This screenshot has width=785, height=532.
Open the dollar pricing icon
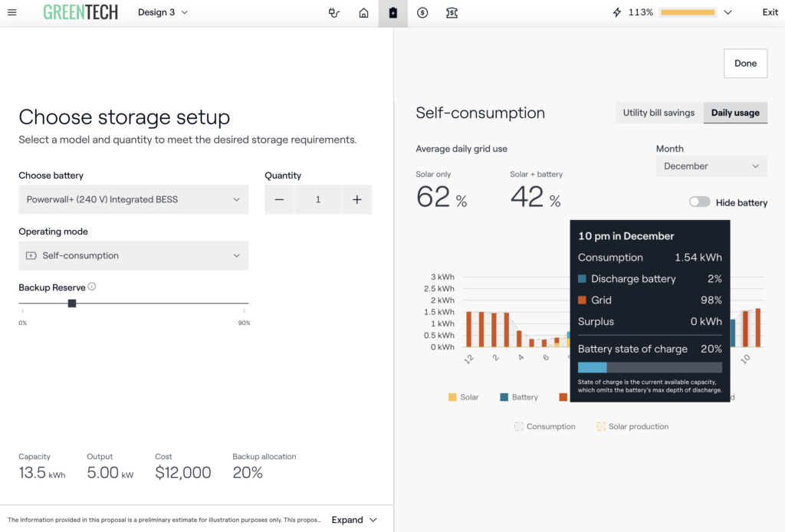point(422,12)
